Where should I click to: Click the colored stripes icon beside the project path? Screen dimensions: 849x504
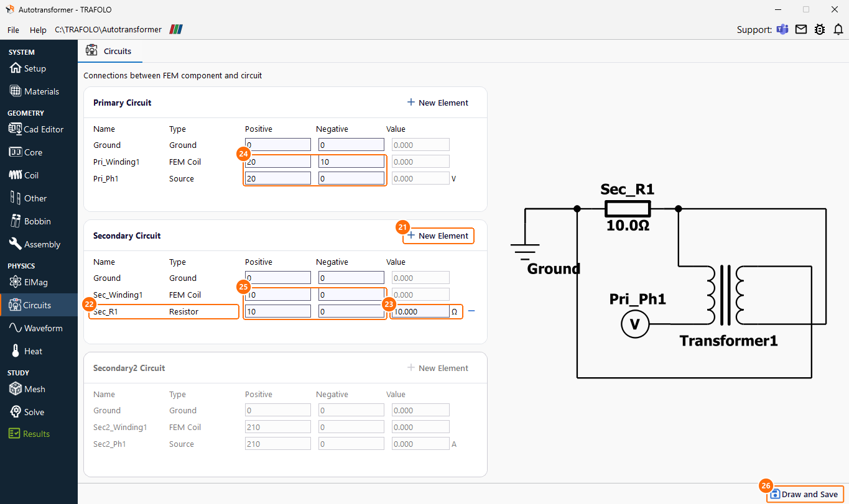coord(177,29)
